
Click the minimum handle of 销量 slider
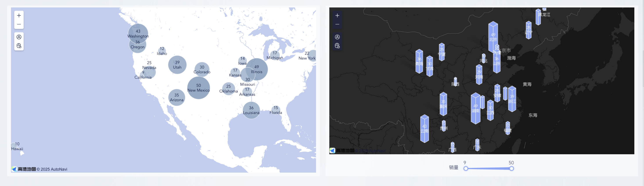(x=466, y=168)
